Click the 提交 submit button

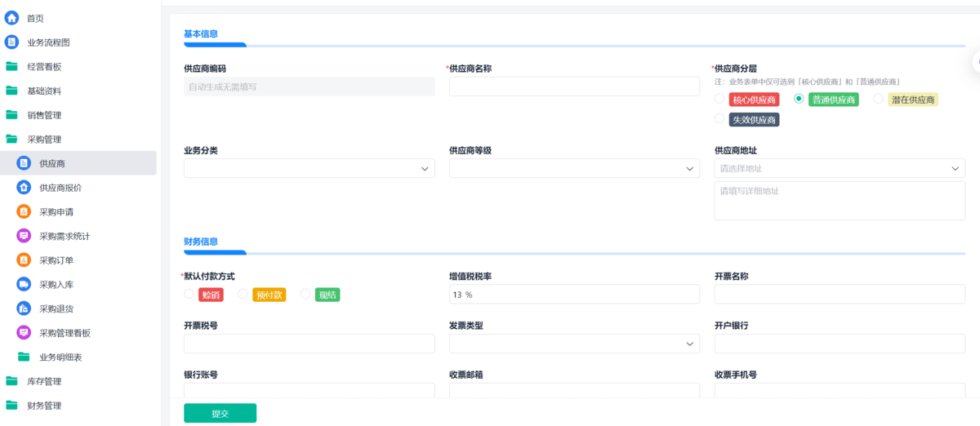[x=220, y=413]
